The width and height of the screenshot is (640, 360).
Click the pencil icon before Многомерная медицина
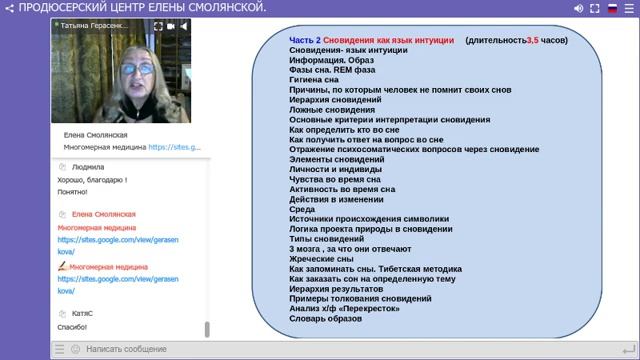(x=62, y=267)
